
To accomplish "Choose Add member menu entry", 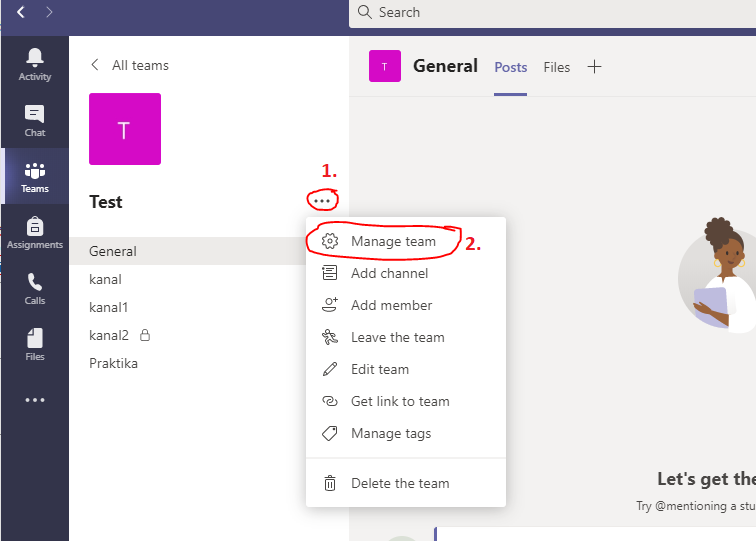I will tap(406, 305).
